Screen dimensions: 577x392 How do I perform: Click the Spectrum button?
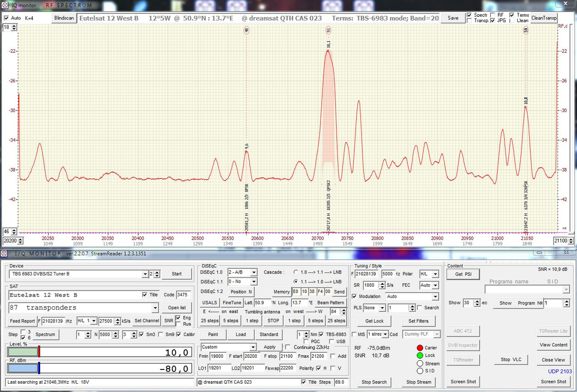(x=45, y=335)
